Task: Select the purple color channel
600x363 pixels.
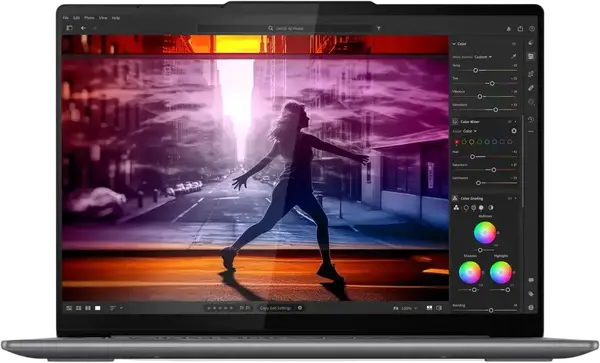Action: click(x=502, y=142)
